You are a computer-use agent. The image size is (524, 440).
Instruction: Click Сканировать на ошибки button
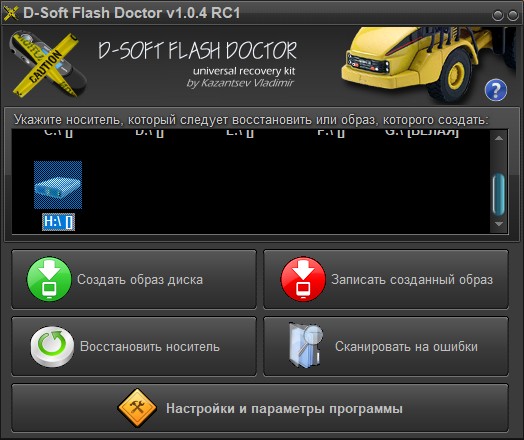386,346
